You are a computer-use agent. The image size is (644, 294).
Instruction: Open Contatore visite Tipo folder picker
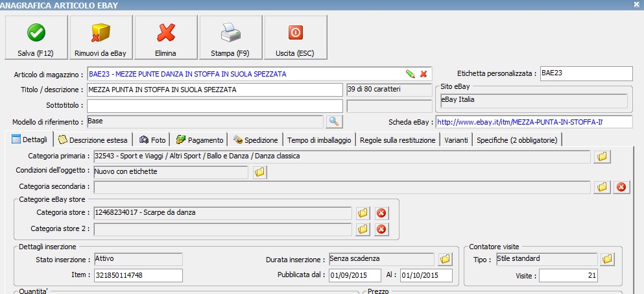click(x=608, y=259)
